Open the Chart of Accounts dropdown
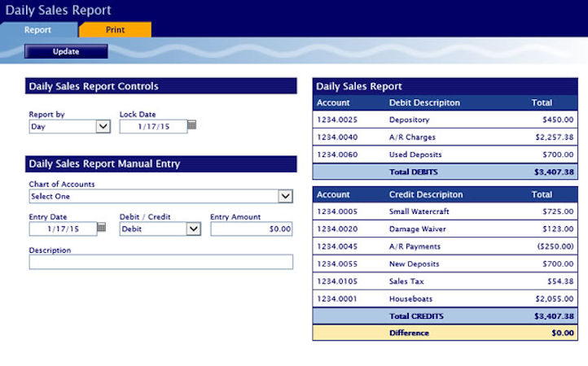Viewport: 588px width, 366px height. [161, 196]
